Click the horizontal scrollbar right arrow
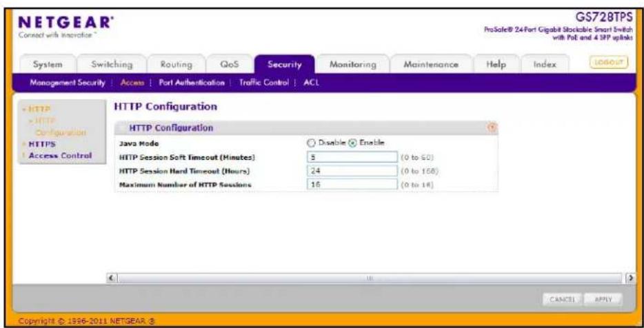Image resolution: width=644 pixels, height=328 pixels. click(630, 278)
